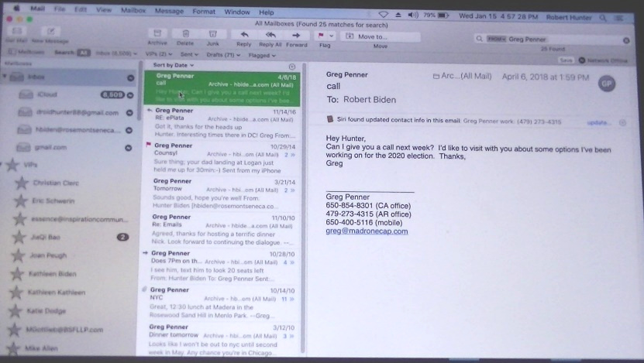Select VIP Katie Dodge
This screenshot has width=644, height=363.
(46, 311)
